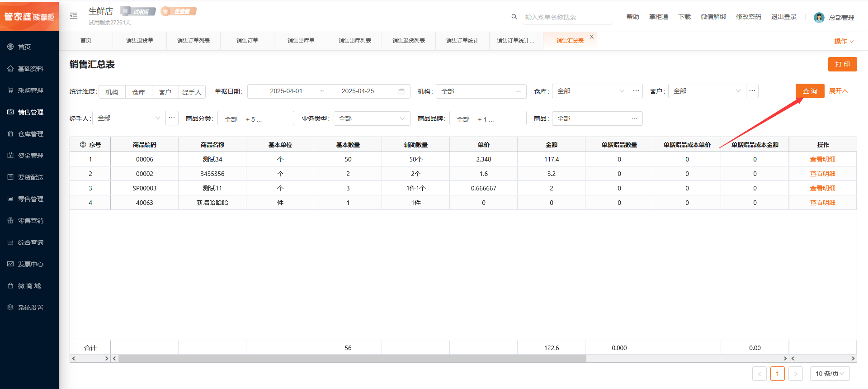This screenshot has height=389, width=868.
Task: Click the 微商城 bag icon
Action: (x=10, y=285)
